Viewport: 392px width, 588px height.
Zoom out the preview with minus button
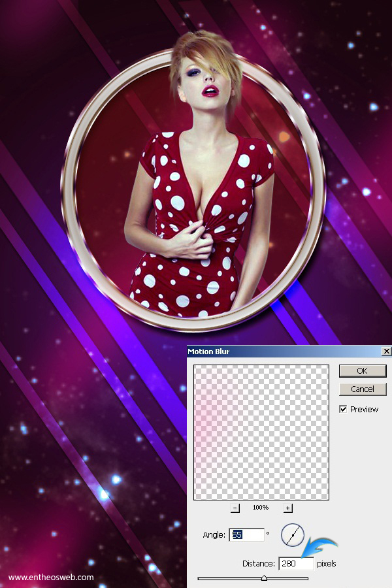[235, 508]
